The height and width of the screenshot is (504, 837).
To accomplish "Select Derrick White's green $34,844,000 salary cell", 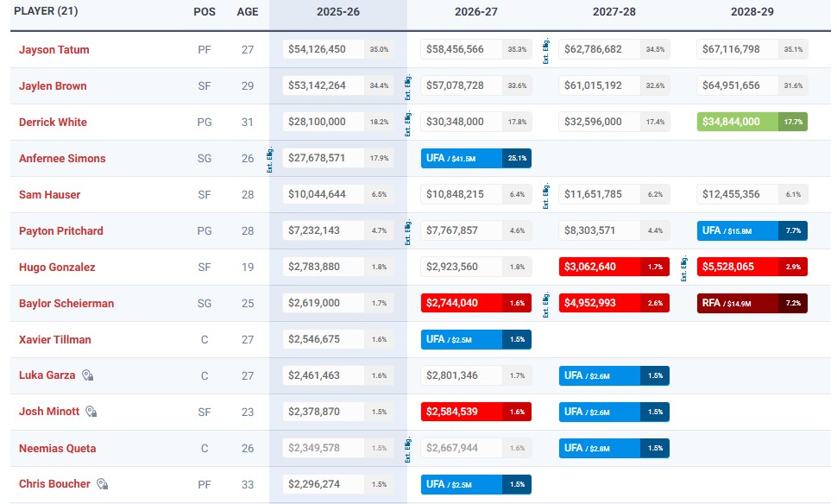I will tap(749, 122).
